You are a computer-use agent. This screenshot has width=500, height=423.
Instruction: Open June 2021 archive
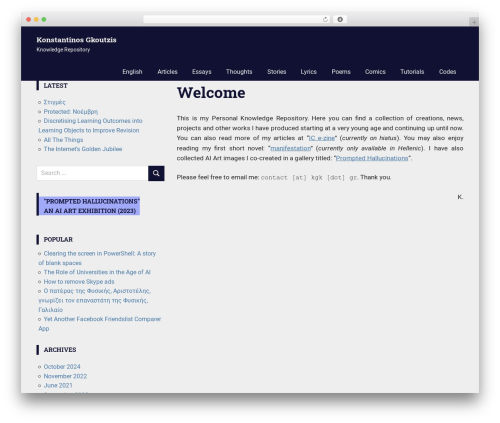point(58,385)
